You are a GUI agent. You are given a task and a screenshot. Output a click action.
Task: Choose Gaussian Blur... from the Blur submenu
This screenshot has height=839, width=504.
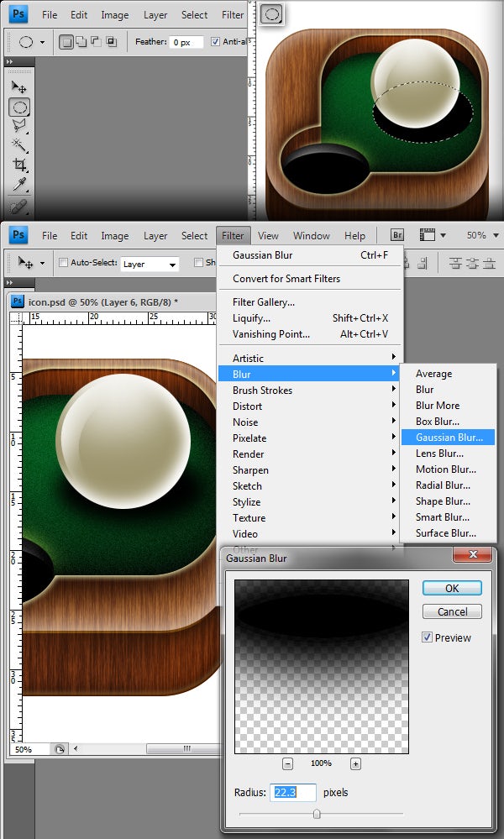click(x=449, y=438)
